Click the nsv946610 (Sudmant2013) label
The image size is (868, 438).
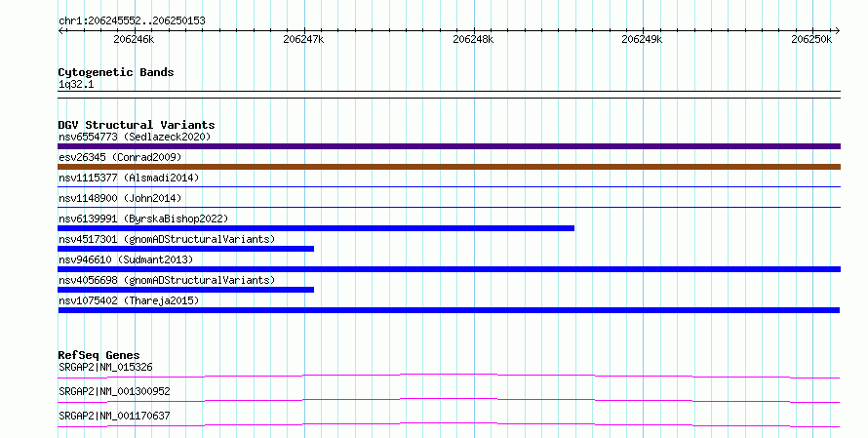(x=126, y=259)
